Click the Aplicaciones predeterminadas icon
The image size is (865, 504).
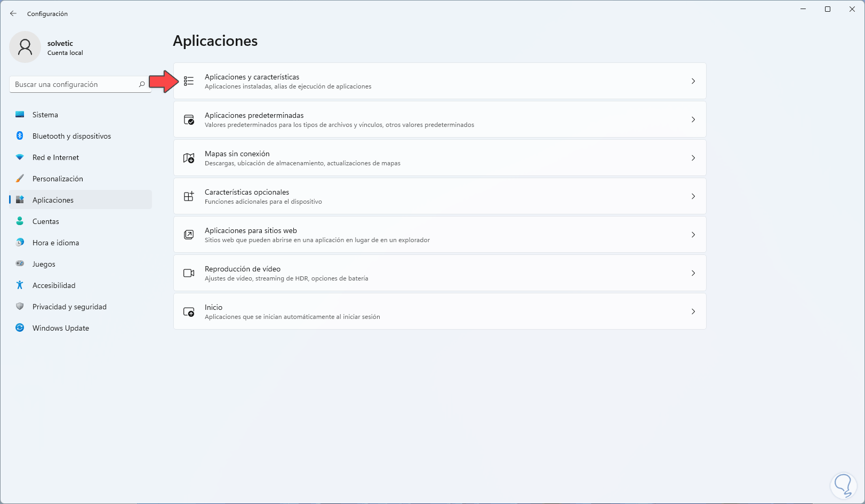pos(189,119)
